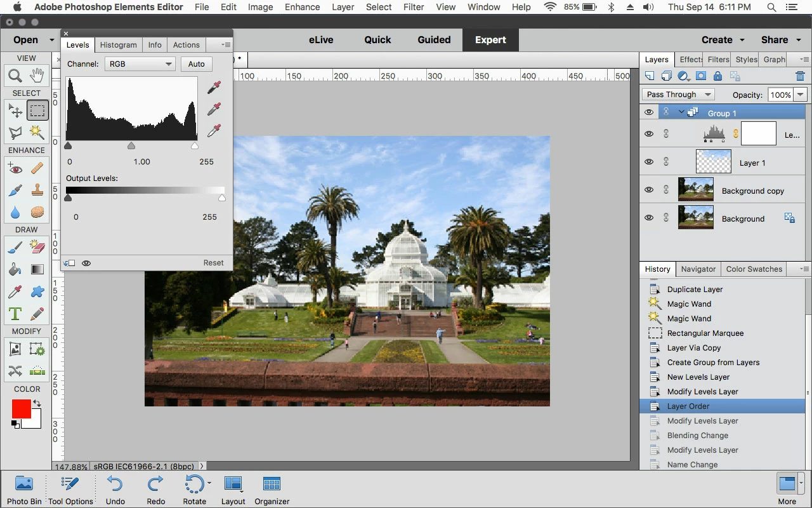Open the Layers panel flyout menu
The height and width of the screenshot is (508, 812).
(x=805, y=59)
